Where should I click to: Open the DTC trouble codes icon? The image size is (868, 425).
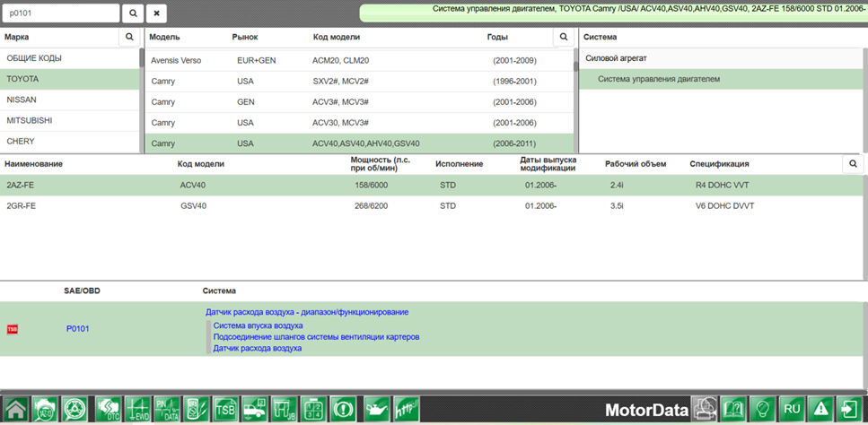click(x=108, y=410)
